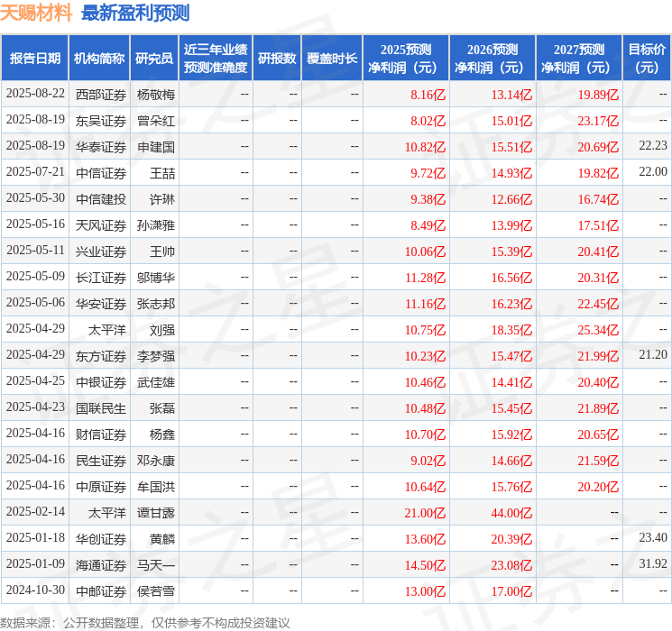Select the 2027预测净利润 column header
This screenshot has height=631, width=672.
pos(578,59)
